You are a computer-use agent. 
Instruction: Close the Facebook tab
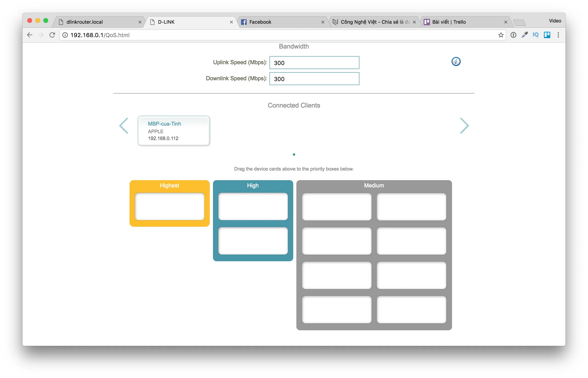point(323,22)
